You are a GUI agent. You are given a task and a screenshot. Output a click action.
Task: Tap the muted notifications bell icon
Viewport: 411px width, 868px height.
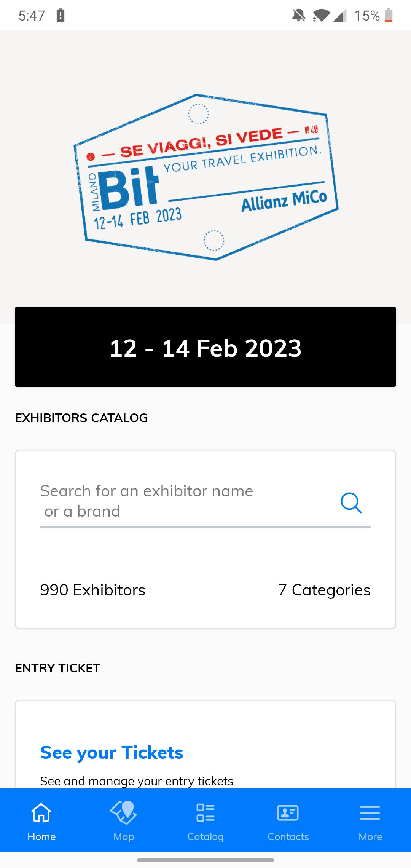299,16
